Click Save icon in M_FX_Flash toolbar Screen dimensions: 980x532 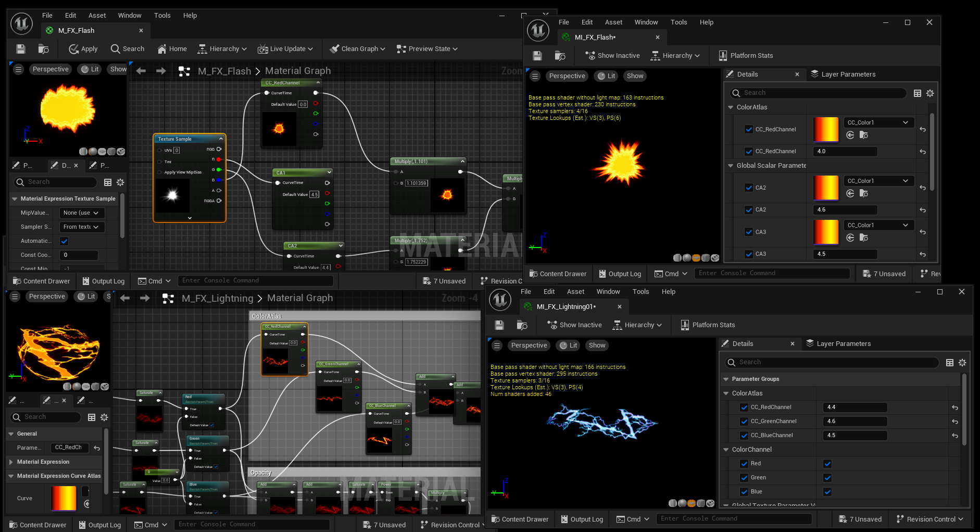(x=21, y=49)
